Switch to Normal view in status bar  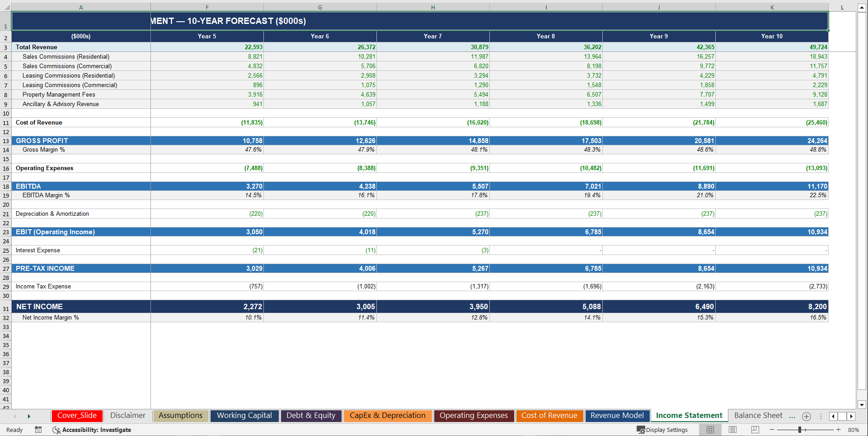(710, 430)
